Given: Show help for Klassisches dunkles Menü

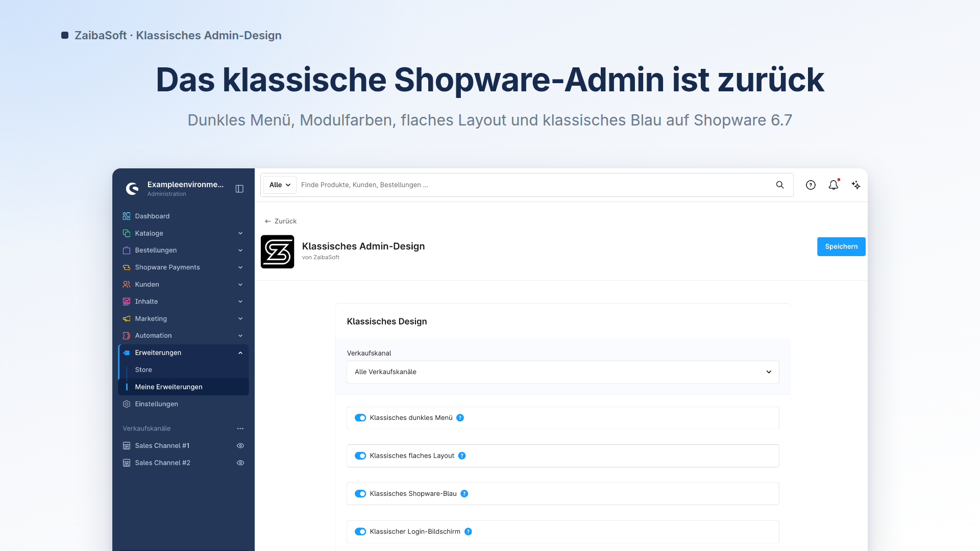Looking at the screenshot, I should click(460, 418).
